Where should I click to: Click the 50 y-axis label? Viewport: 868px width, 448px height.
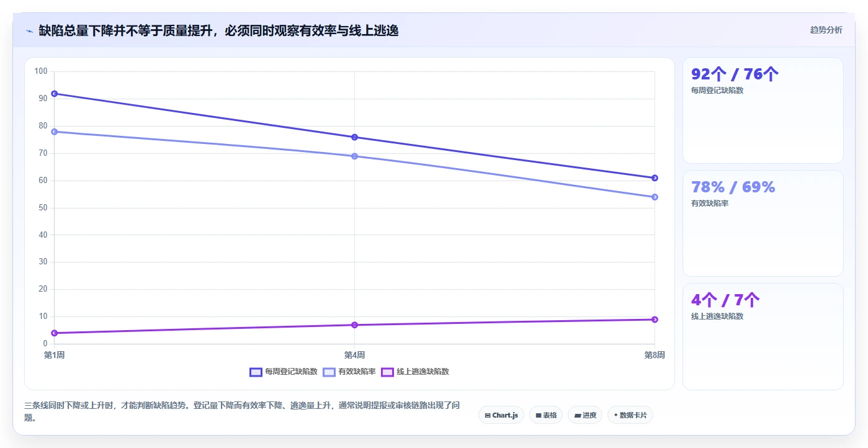43,208
